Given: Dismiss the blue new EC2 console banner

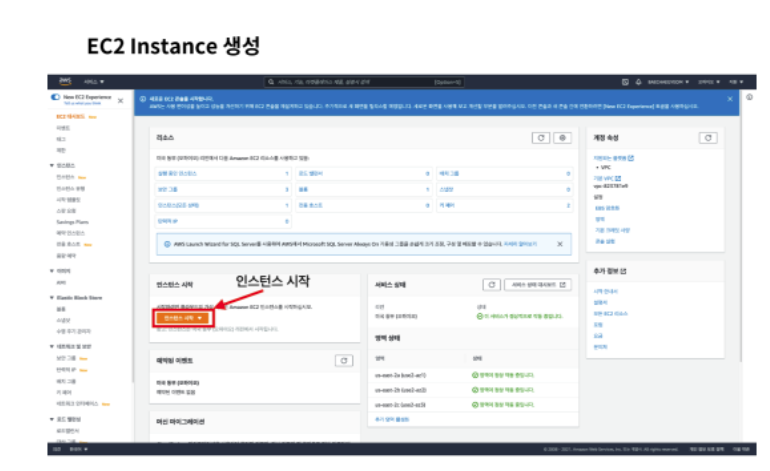Looking at the screenshot, I should pyautogui.click(x=730, y=99).
